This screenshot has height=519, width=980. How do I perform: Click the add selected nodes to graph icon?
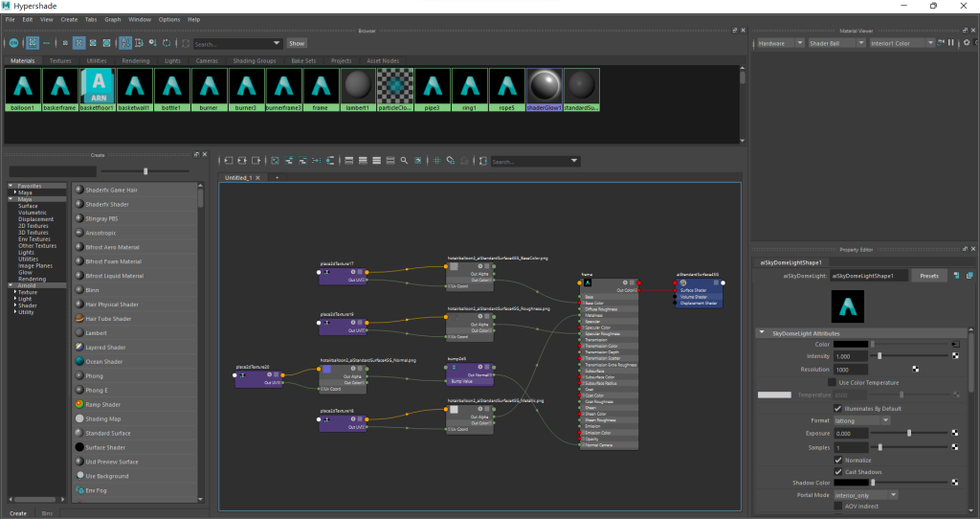click(289, 161)
